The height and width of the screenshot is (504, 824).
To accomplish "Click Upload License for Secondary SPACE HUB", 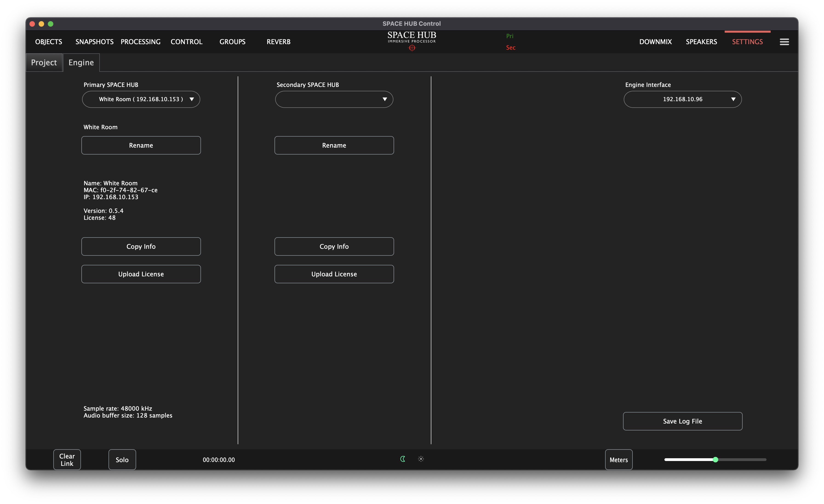I will 334,274.
